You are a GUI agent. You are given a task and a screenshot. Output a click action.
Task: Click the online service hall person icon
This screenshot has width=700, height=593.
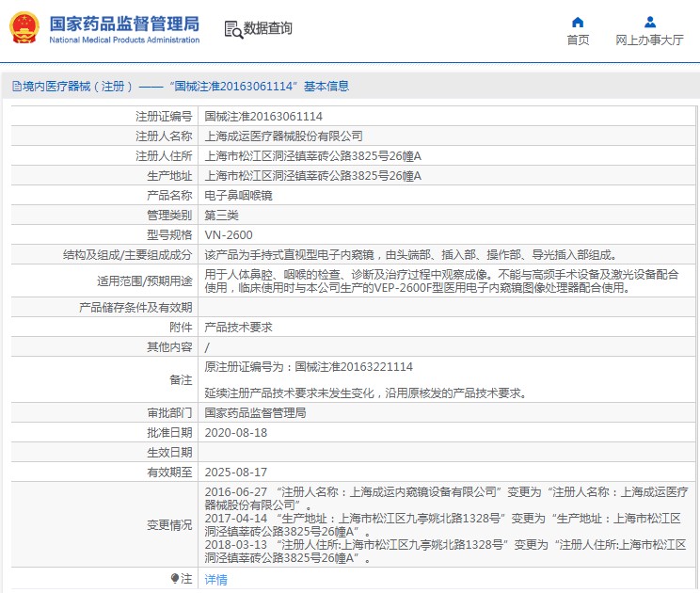[x=650, y=22]
